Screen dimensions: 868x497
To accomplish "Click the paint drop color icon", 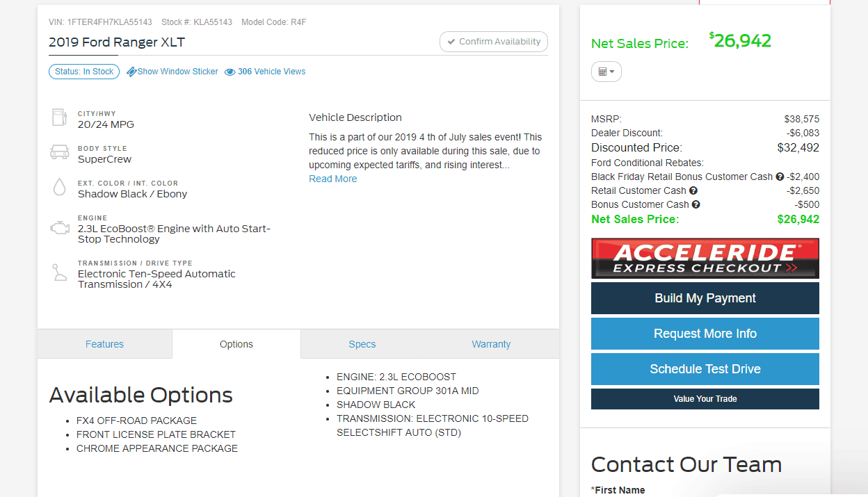I will (x=59, y=187).
